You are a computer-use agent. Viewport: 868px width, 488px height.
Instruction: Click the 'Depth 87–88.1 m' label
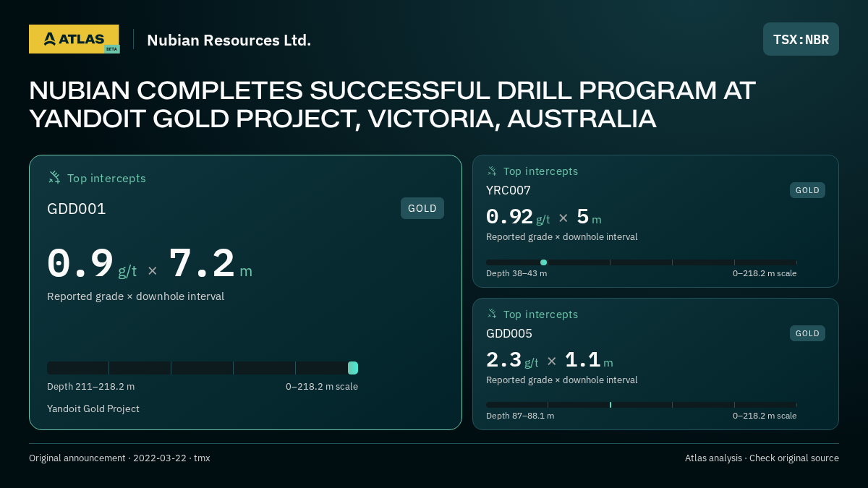520,416
